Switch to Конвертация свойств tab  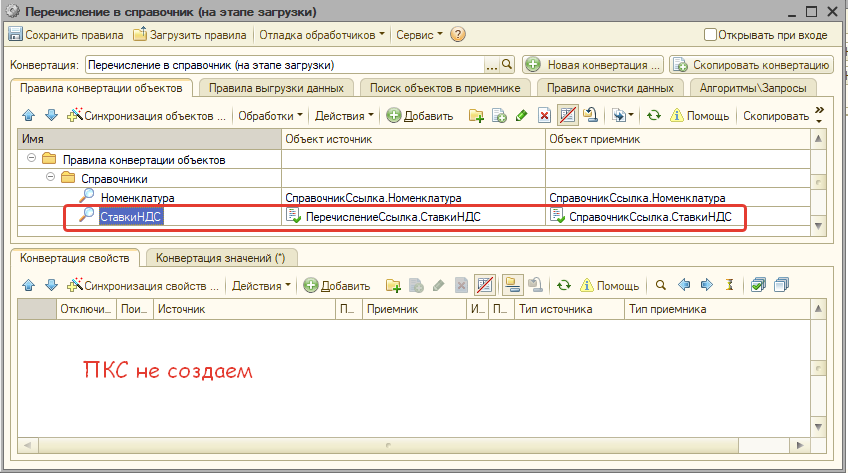(x=75, y=258)
